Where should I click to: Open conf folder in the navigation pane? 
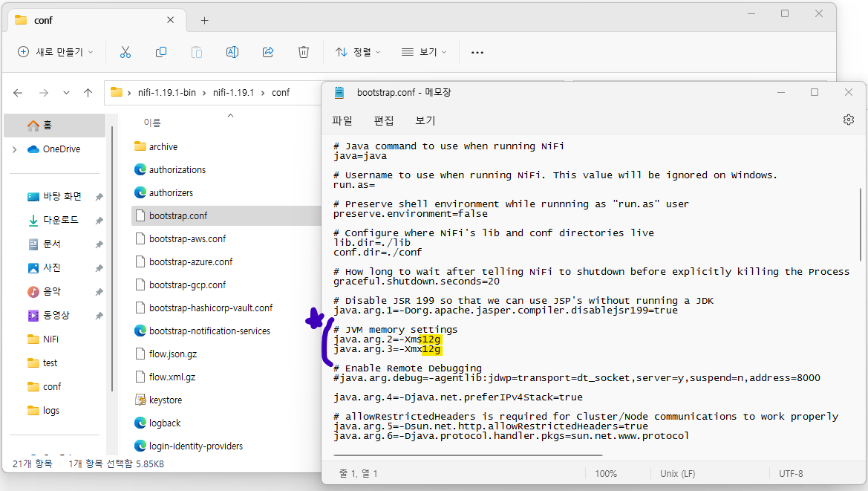click(x=51, y=386)
